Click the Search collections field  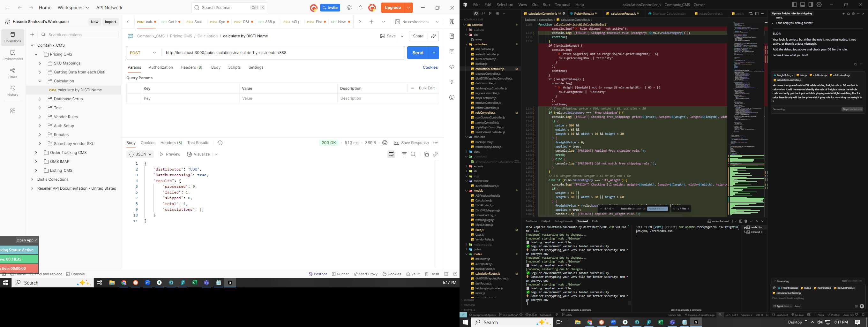79,35
